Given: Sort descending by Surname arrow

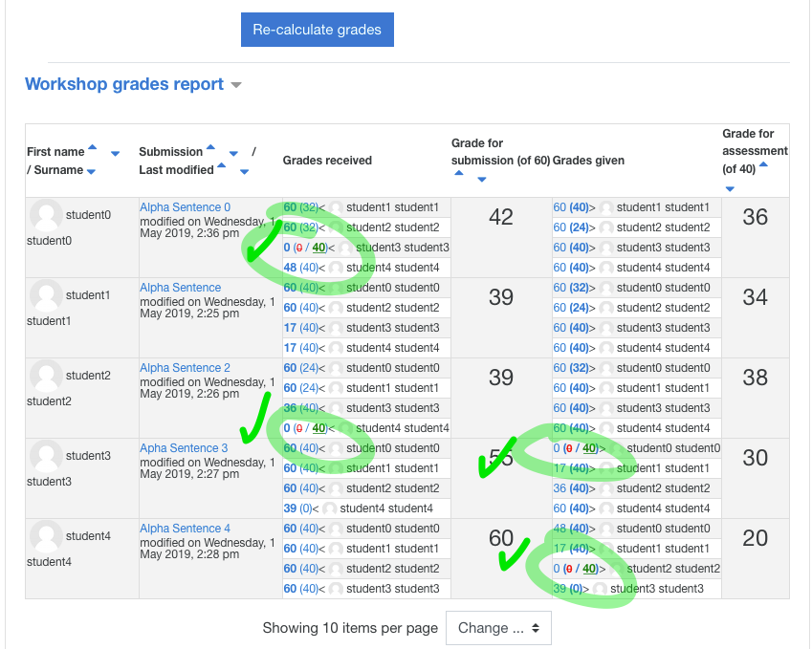Looking at the screenshot, I should [x=91, y=172].
